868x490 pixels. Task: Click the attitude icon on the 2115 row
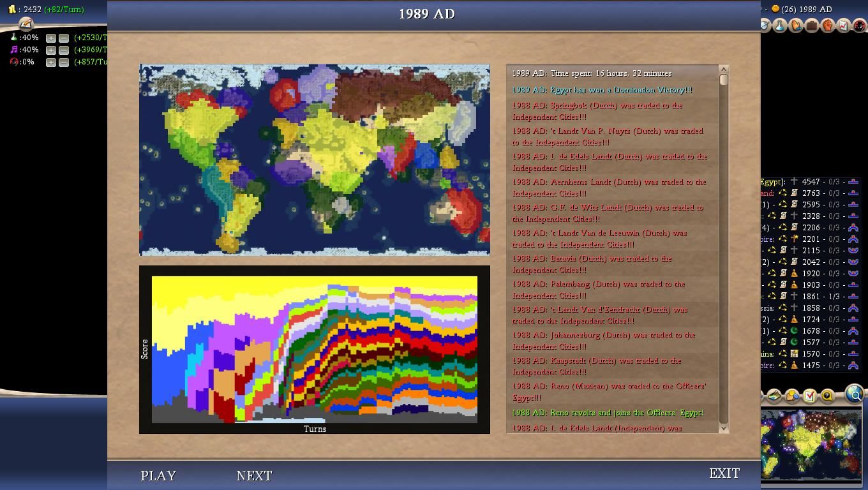tap(853, 251)
